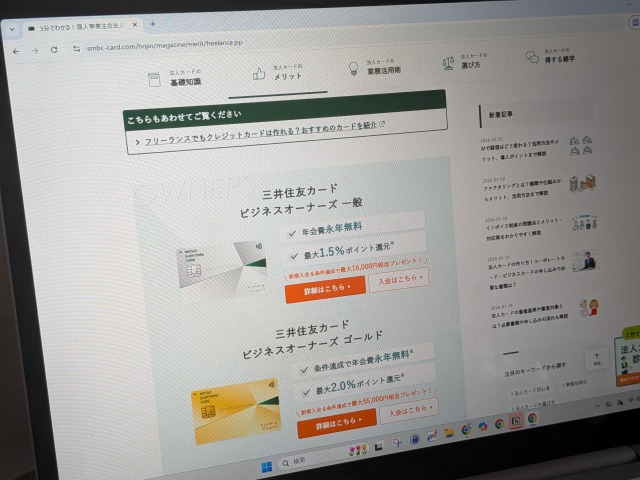Click the 最大1.5%ポイント還元 feature text
Screen dimensions: 640x480
(348, 250)
